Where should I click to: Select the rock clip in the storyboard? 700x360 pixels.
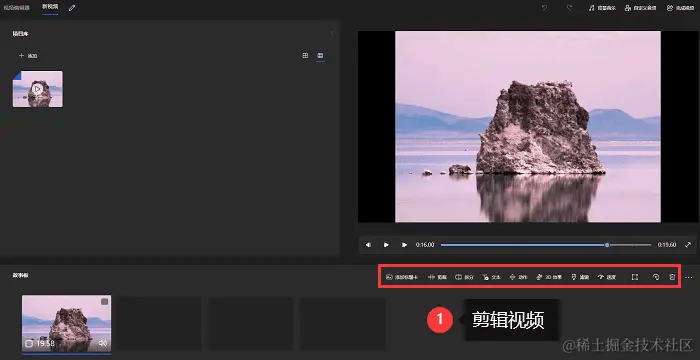(67, 323)
